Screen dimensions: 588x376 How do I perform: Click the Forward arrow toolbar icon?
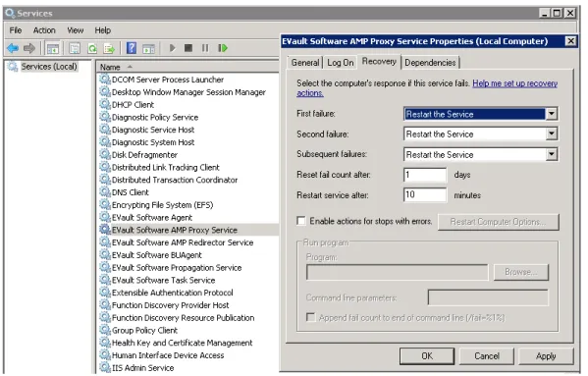click(29, 48)
